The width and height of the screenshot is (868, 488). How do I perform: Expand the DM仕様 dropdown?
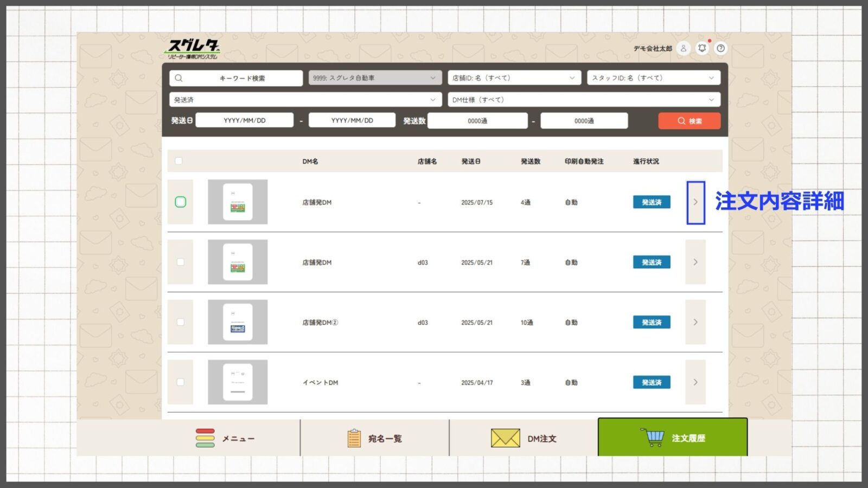point(584,100)
